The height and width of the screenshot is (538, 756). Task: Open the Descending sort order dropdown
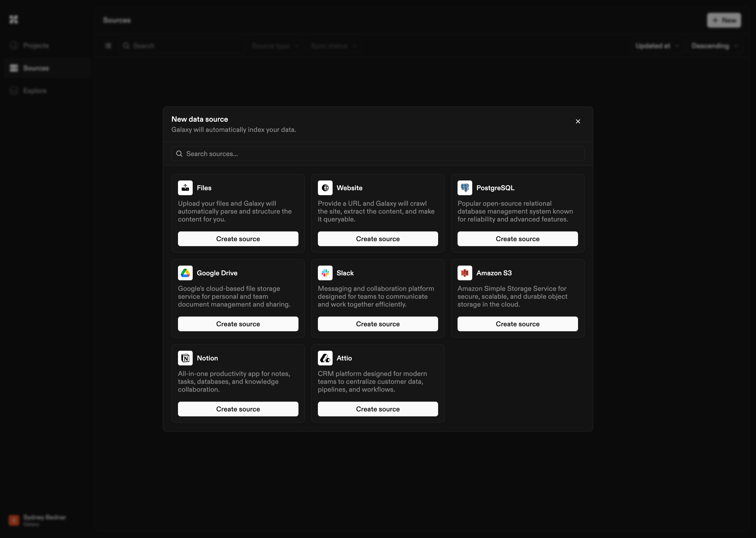click(714, 46)
